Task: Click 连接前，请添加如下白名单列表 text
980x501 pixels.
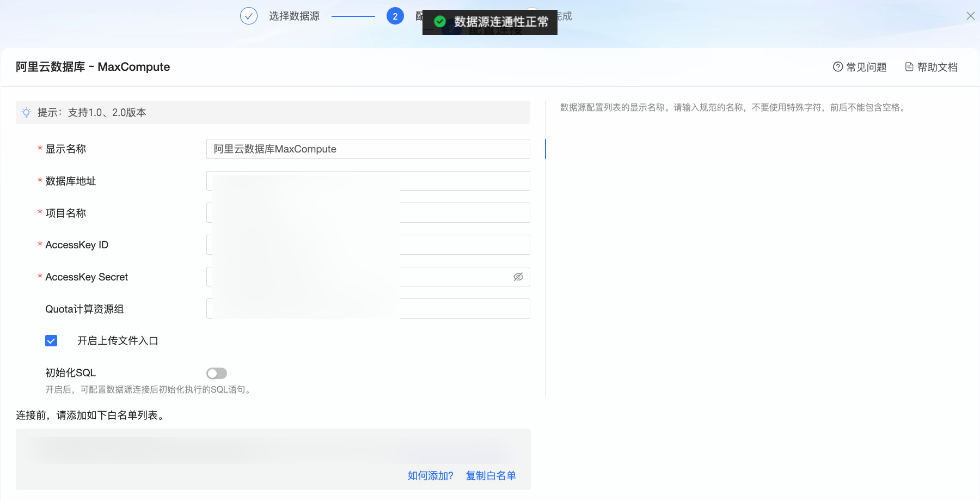Action: [x=90, y=416]
